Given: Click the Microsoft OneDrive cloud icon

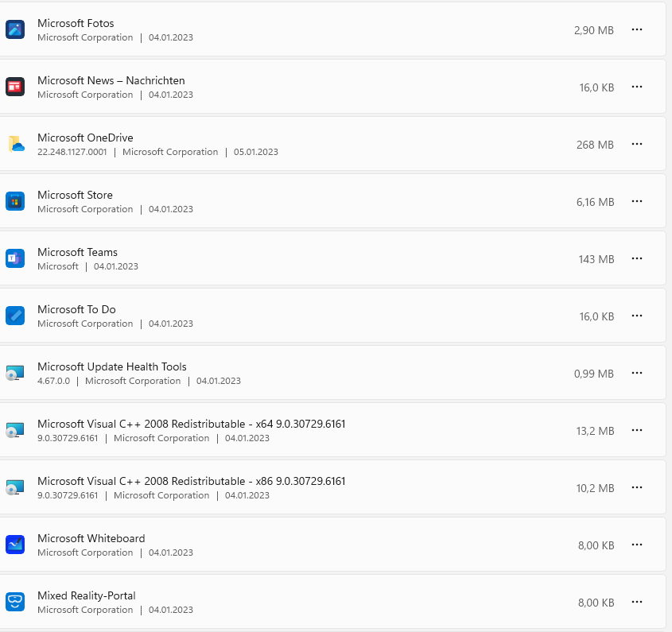Looking at the screenshot, I should tap(16, 144).
